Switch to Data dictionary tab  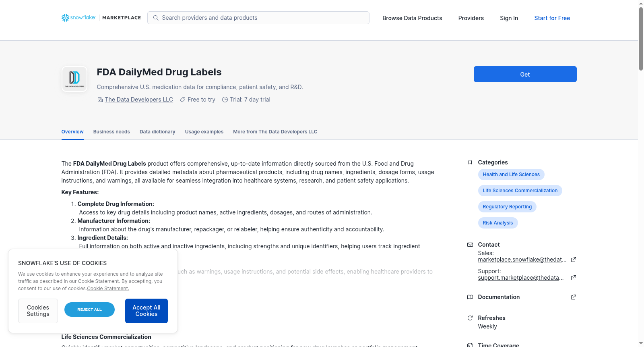(157, 132)
